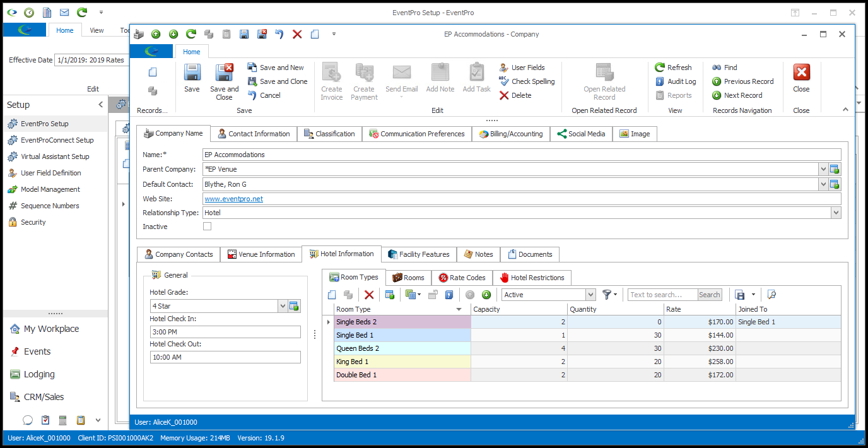The width and height of the screenshot is (868, 448).
Task: Click the Hotel Check In time field
Action: [x=225, y=332]
